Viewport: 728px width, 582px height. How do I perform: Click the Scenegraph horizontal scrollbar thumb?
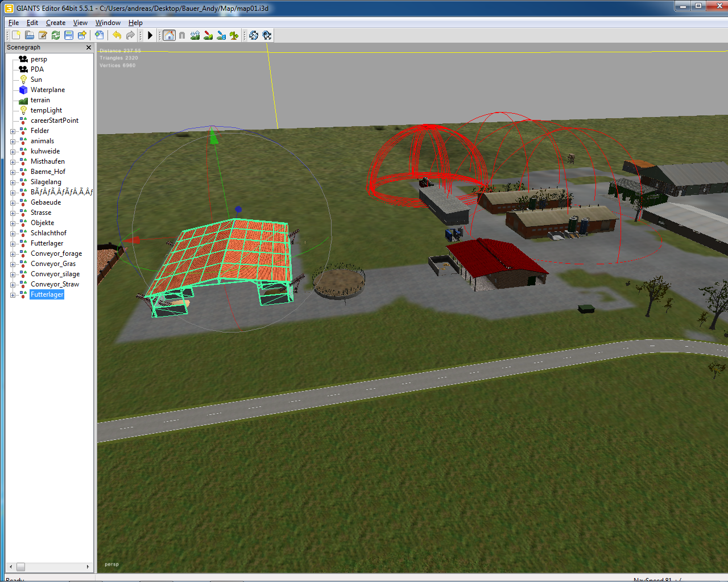point(20,567)
